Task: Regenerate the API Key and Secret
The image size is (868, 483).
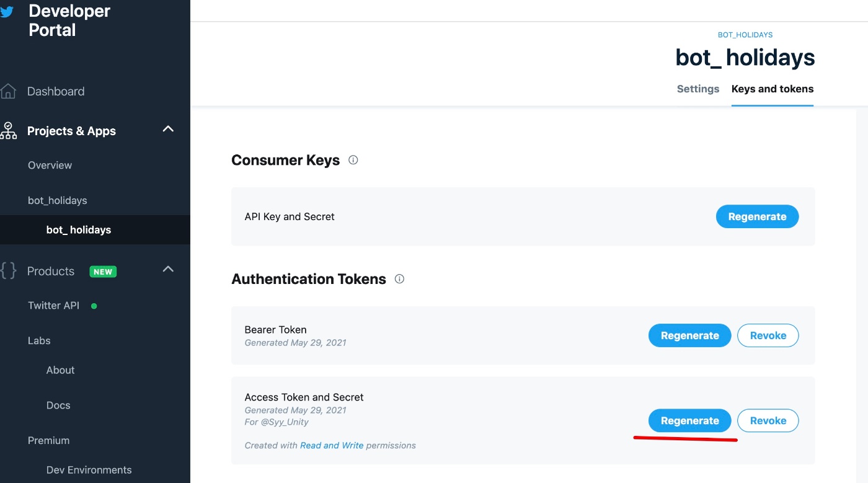Action: (757, 216)
